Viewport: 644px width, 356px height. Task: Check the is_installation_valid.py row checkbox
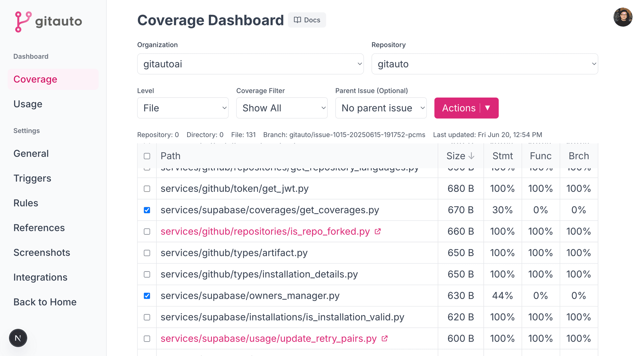[147, 317]
